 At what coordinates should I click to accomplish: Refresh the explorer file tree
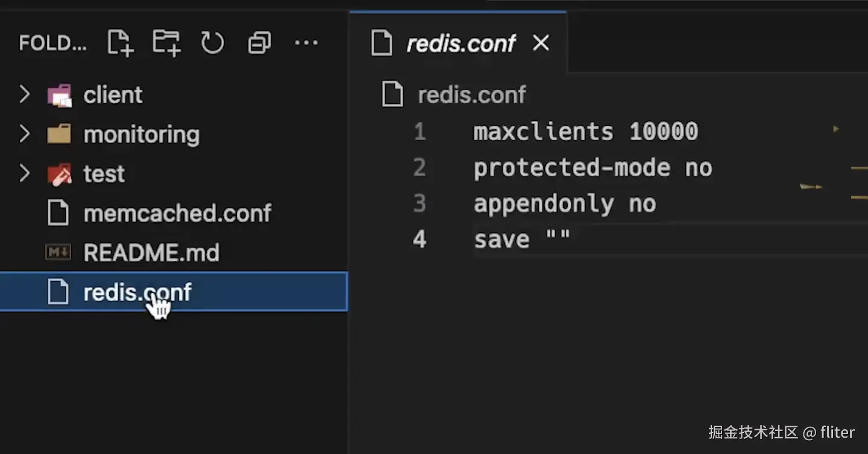212,43
